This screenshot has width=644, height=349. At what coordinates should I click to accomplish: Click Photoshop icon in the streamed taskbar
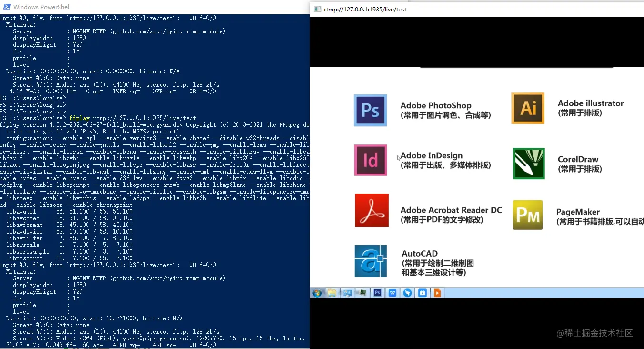click(x=377, y=293)
